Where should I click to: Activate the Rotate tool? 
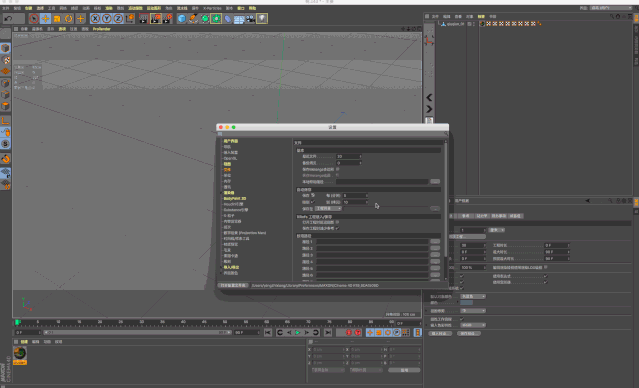pyautogui.click(x=68, y=18)
